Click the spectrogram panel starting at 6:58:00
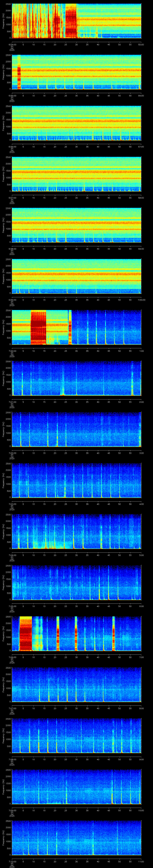Viewport: 153px width, 868px height. click(76, 225)
